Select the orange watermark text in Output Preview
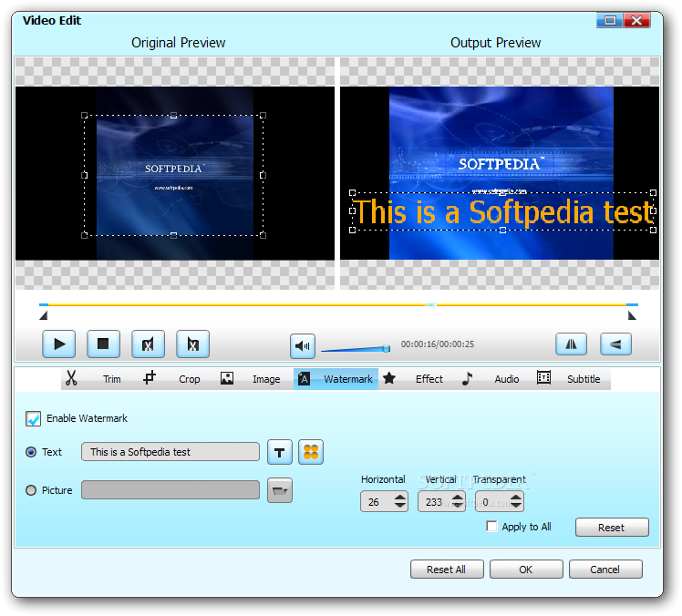Image resolution: width=682 pixels, height=616 pixels. [x=502, y=212]
